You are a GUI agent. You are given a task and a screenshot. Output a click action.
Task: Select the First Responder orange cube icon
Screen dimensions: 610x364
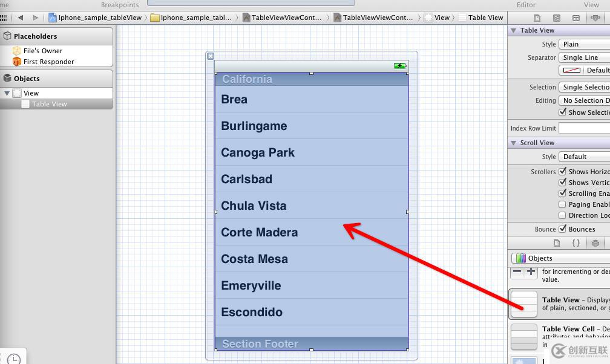click(x=17, y=62)
